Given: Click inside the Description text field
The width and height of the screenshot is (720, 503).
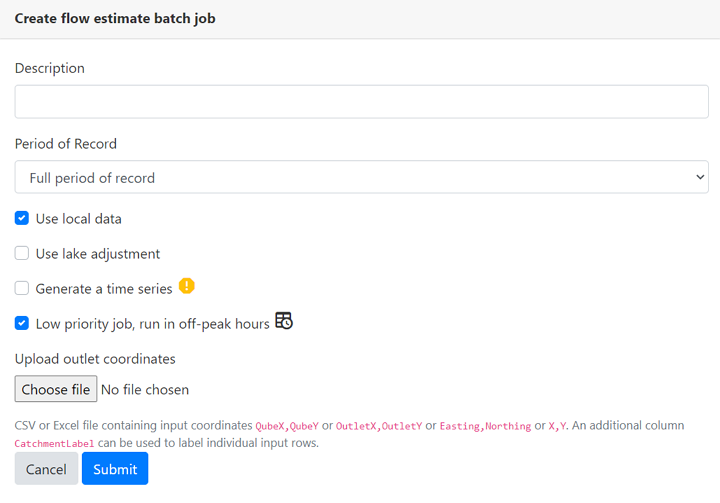Looking at the screenshot, I should pos(361,102).
